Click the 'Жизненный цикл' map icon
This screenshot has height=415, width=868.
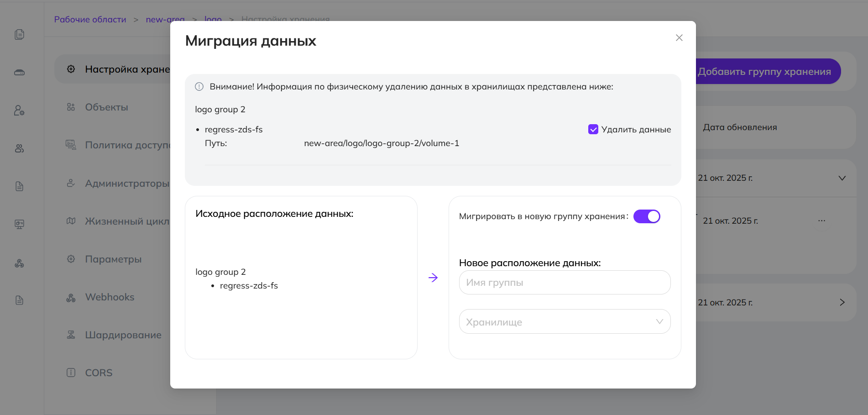point(71,221)
